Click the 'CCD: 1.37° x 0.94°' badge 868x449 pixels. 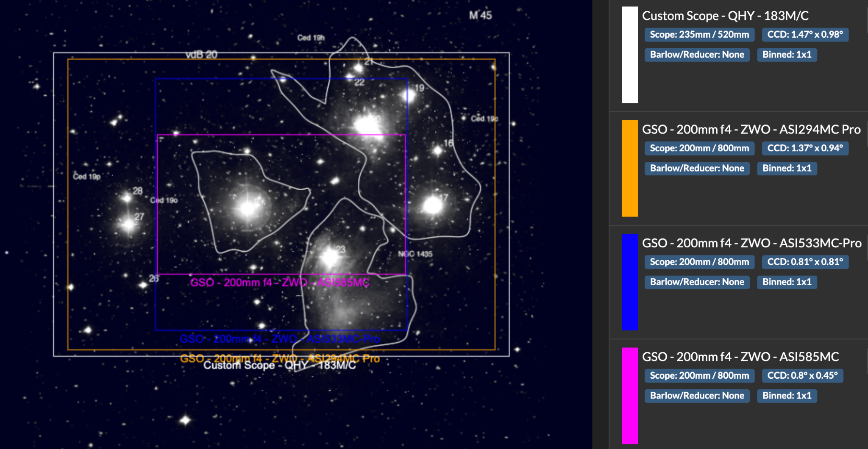(x=805, y=148)
